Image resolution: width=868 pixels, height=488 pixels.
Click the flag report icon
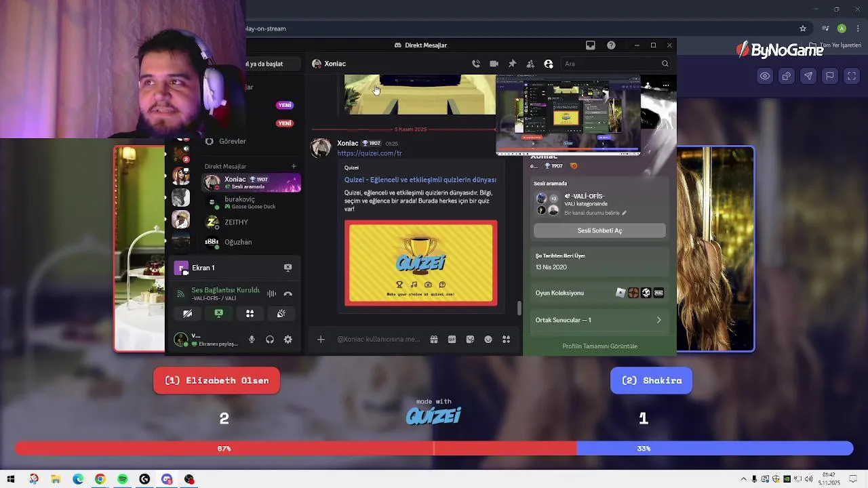830,76
